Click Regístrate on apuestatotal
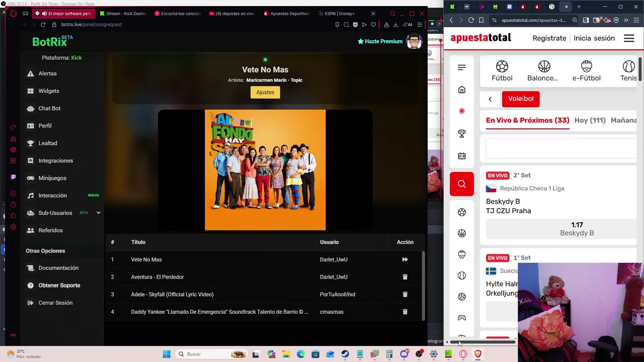Screen dimensions: 644x362 coord(549,38)
